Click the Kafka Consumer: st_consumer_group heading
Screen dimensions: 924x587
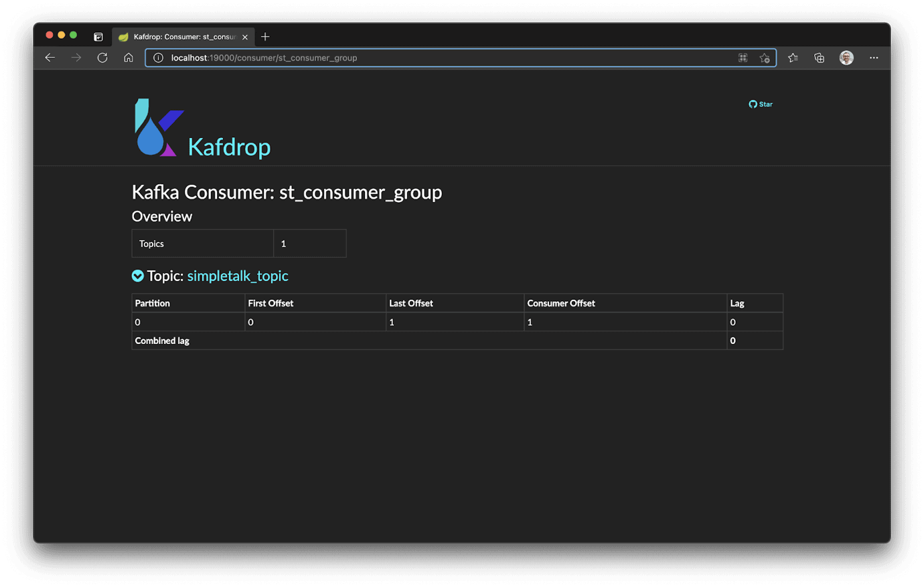click(287, 192)
